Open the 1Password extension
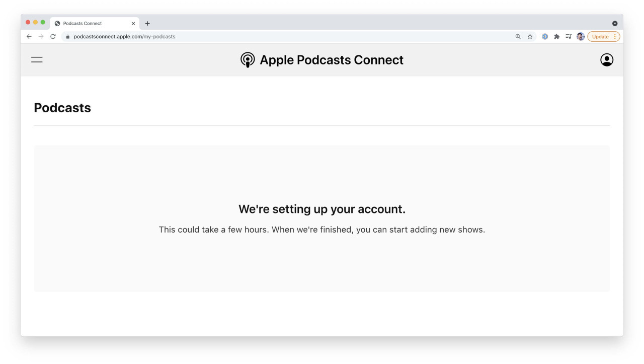Screen dimensions: 644x364 tap(545, 37)
